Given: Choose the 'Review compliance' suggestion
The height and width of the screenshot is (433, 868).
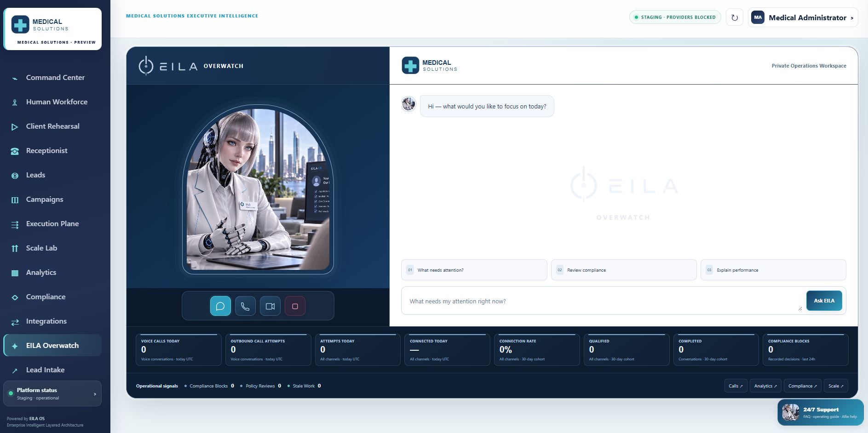Looking at the screenshot, I should click(x=624, y=270).
